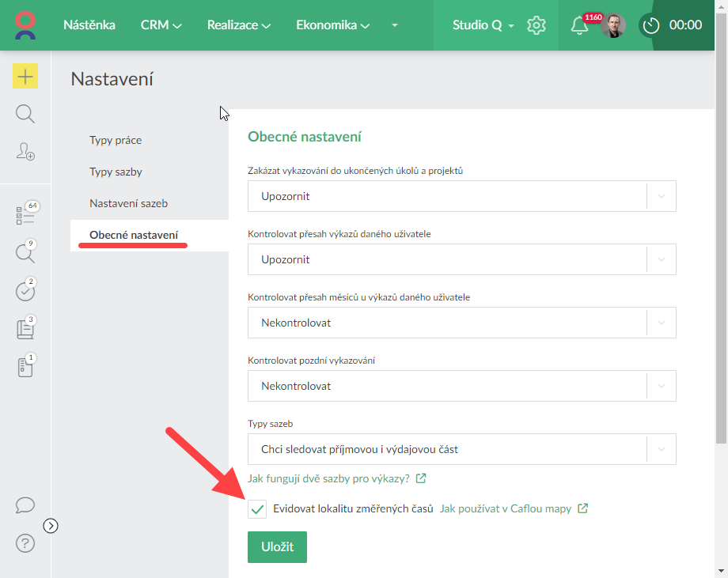
Task: Open the settings gear icon in header
Action: 537,25
